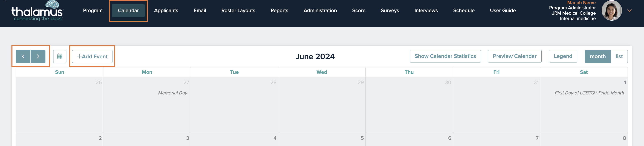Viewport: 644px width, 146px height.
Task: Click Preview Calendar button
Action: [514, 56]
